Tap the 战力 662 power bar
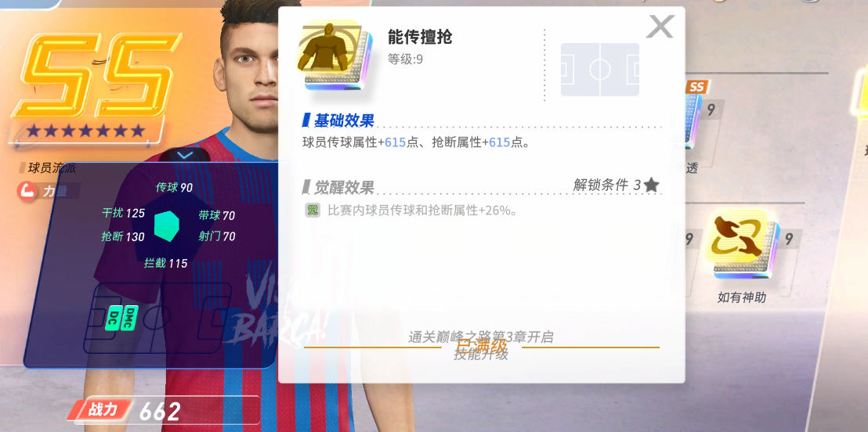 [165, 411]
